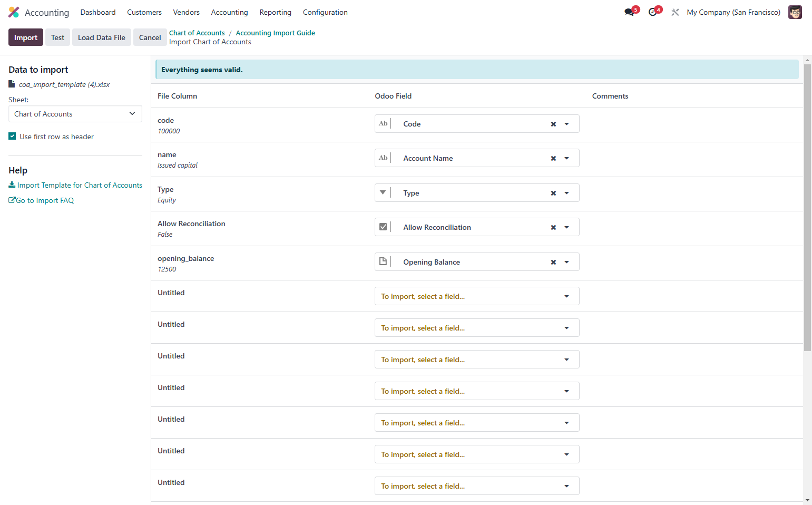Open the Sheet selector showing Chart of Accounts
Image resolution: width=812 pixels, height=505 pixels.
click(x=75, y=114)
